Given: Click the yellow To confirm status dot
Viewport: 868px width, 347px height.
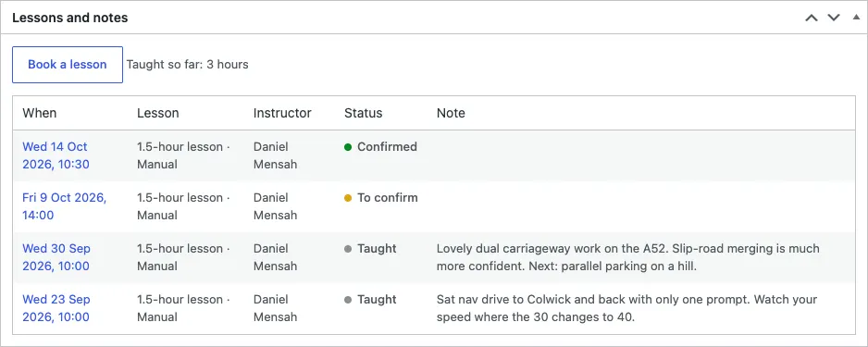Looking at the screenshot, I should pos(348,198).
